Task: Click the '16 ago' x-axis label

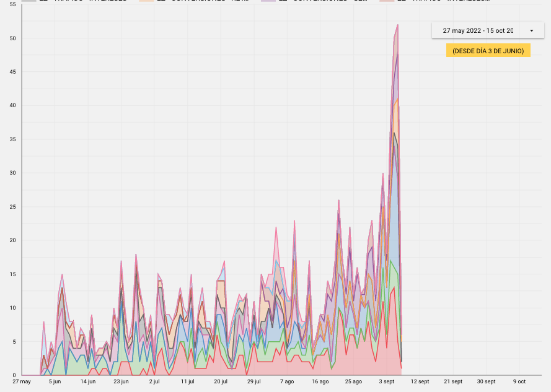Action: click(x=320, y=381)
